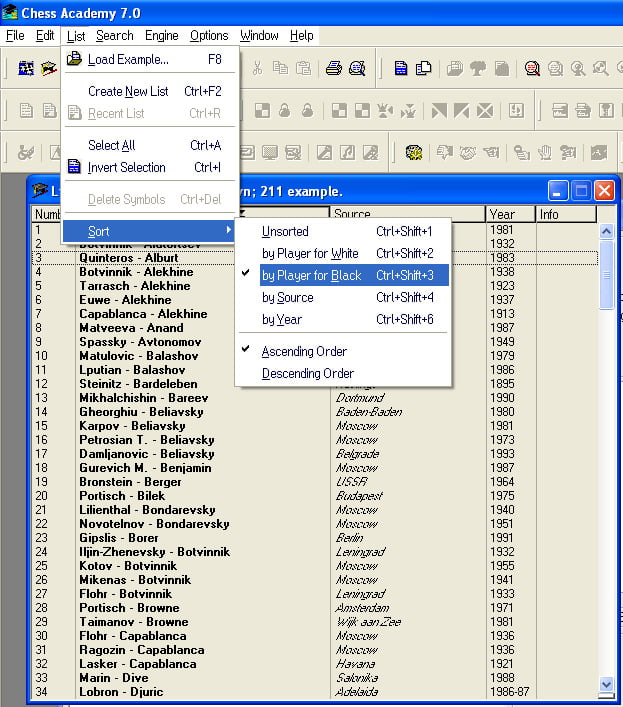Open the Search menu
This screenshot has height=707, width=623.
pyautogui.click(x=115, y=35)
